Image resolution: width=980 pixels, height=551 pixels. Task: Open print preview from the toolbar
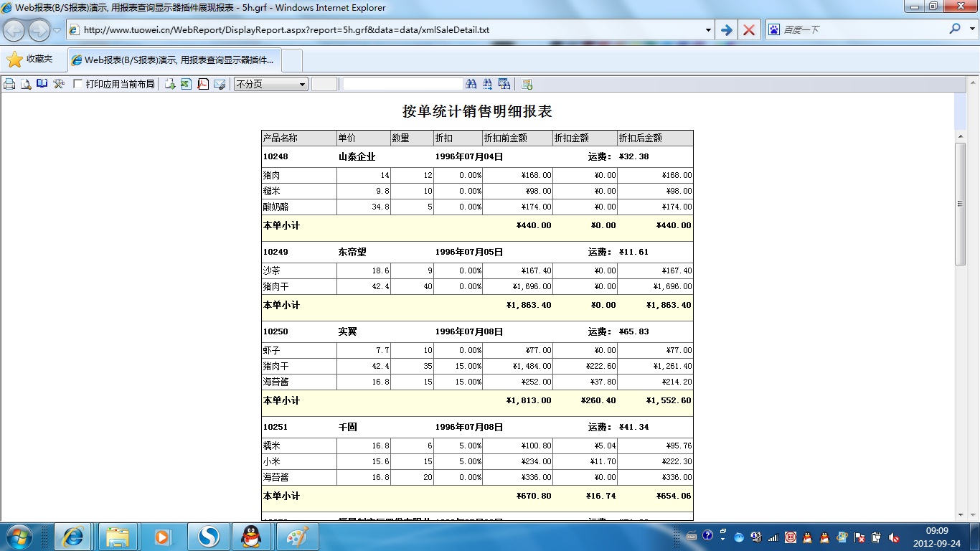click(26, 84)
